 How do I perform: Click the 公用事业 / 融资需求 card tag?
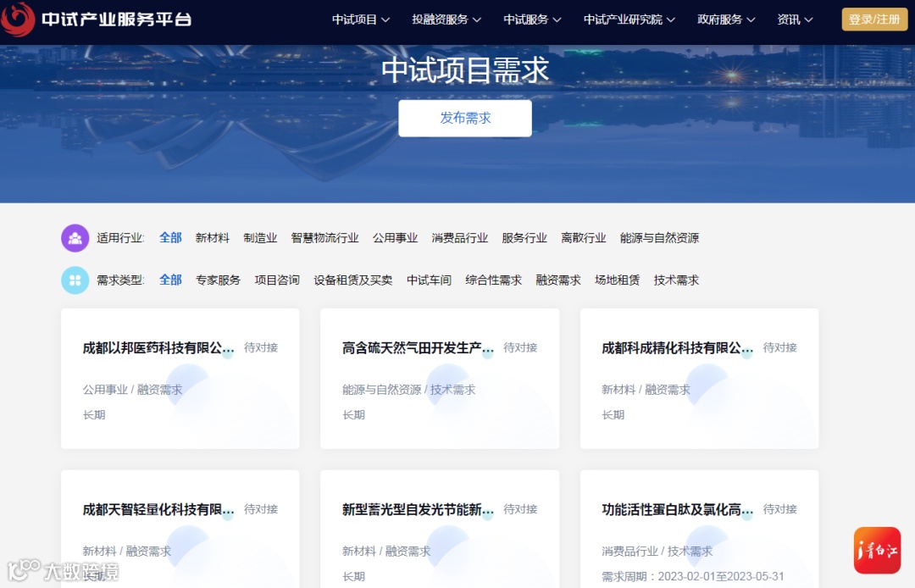pos(132,390)
